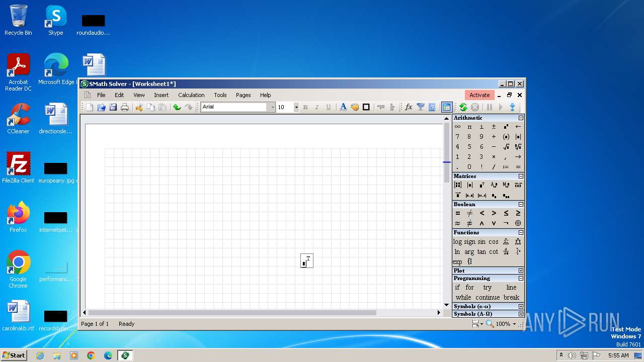The height and width of the screenshot is (362, 644).
Task: Collapse the Matrices panel
Action: pyautogui.click(x=521, y=176)
